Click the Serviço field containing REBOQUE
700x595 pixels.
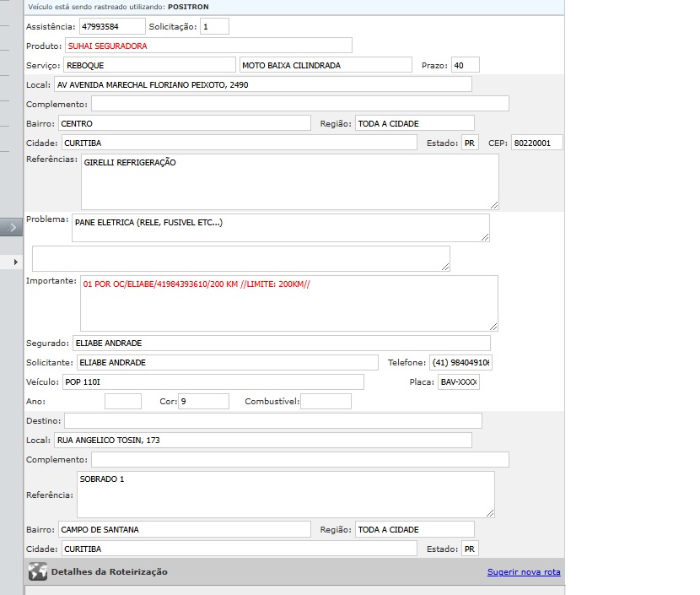(148, 65)
